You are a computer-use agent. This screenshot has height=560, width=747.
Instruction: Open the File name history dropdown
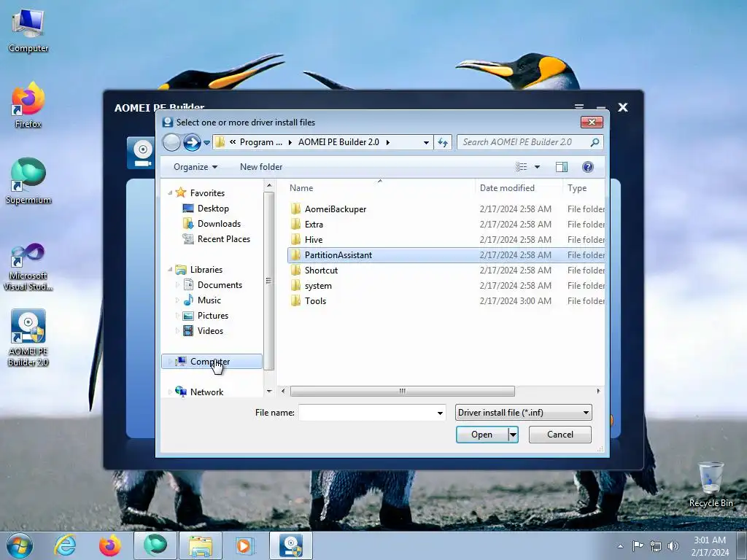(440, 413)
